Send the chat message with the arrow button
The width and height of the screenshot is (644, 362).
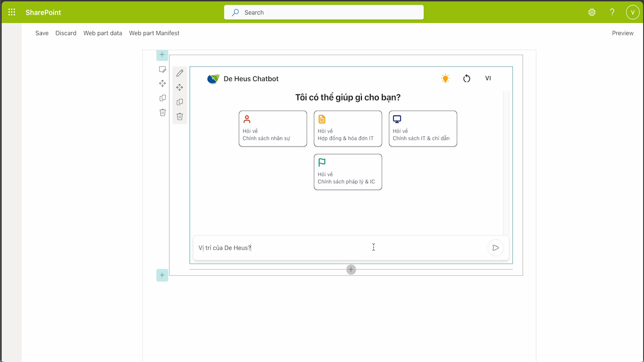coord(495,248)
